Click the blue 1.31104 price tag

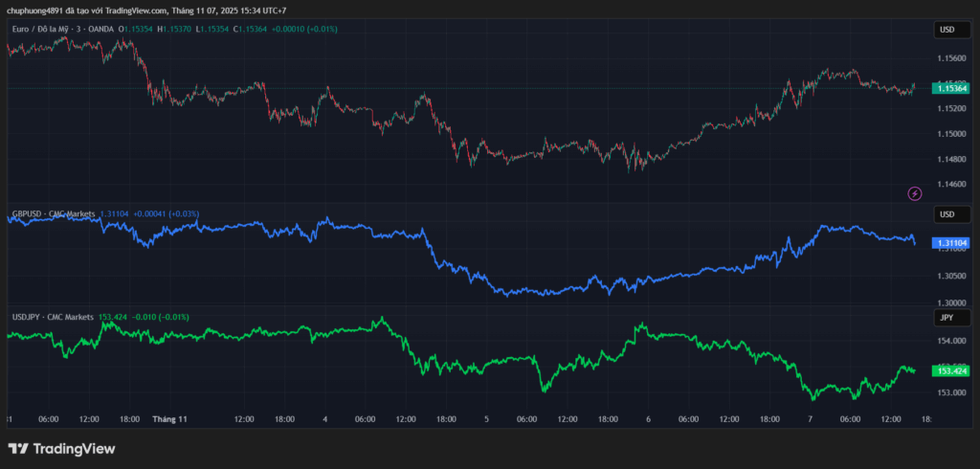tap(951, 243)
